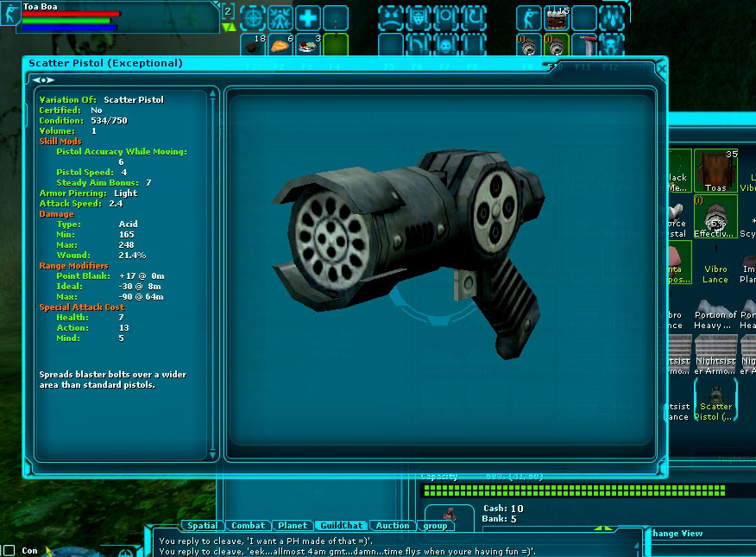This screenshot has width=756, height=557.
Task: Click the red health bar
Action: click(x=71, y=14)
